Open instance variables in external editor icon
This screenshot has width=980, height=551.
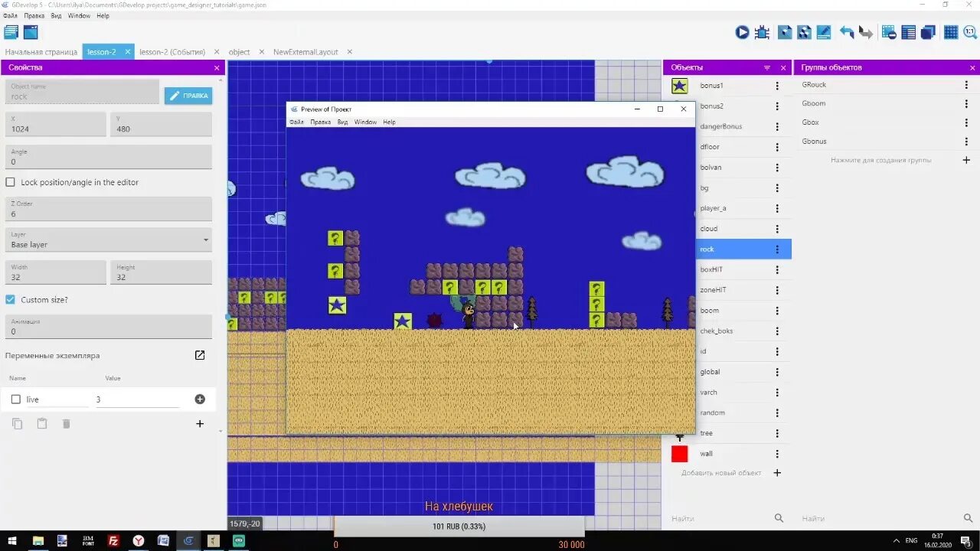(200, 355)
